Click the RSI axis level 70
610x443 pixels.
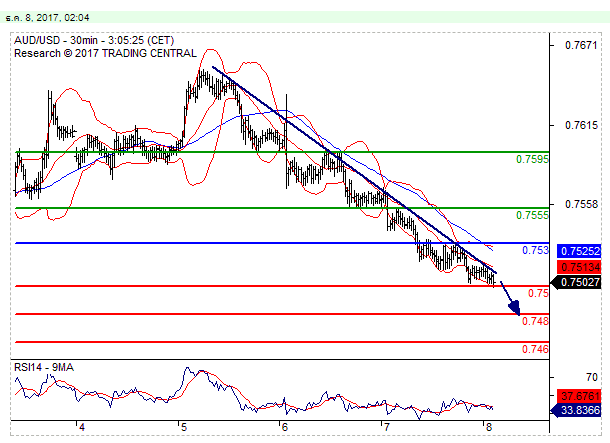592,377
